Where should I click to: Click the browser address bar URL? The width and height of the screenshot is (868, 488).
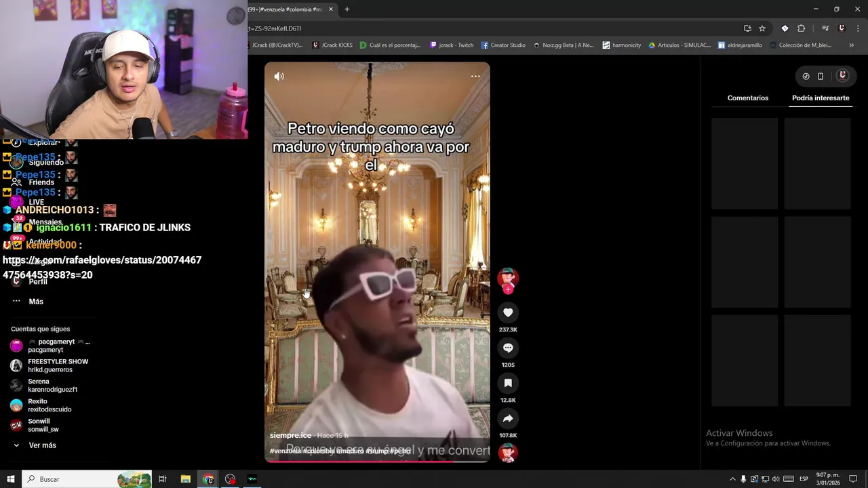coord(275,28)
